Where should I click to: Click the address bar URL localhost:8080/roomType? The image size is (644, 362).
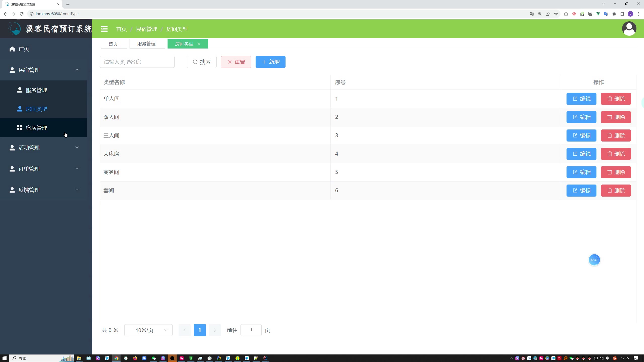(x=57, y=14)
